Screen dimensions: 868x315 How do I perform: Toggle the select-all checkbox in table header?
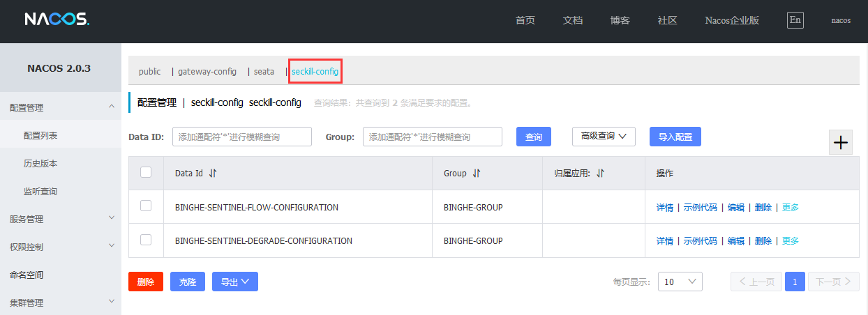pos(146,172)
